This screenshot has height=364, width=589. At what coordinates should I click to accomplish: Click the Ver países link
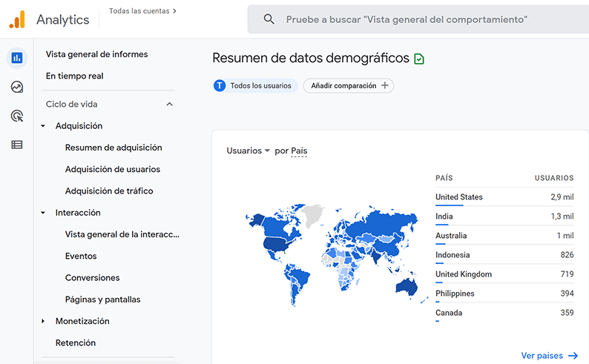coord(549,356)
